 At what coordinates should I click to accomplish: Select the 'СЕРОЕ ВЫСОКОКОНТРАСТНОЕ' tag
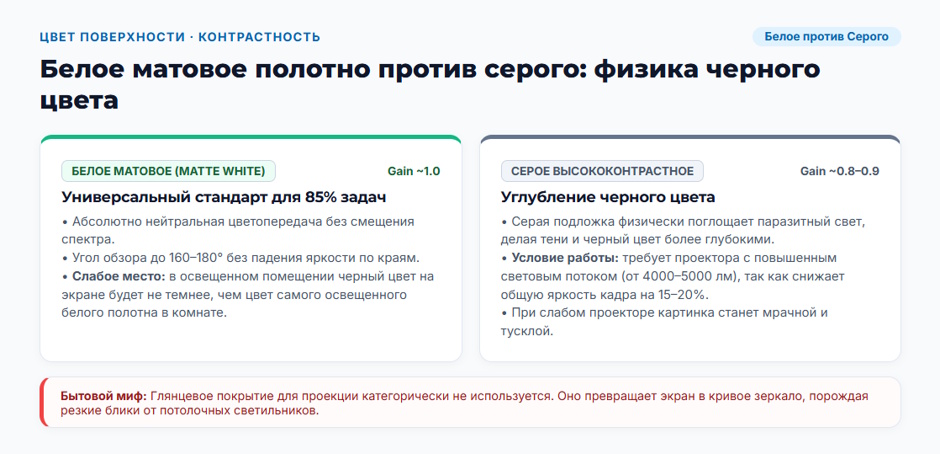coord(602,171)
